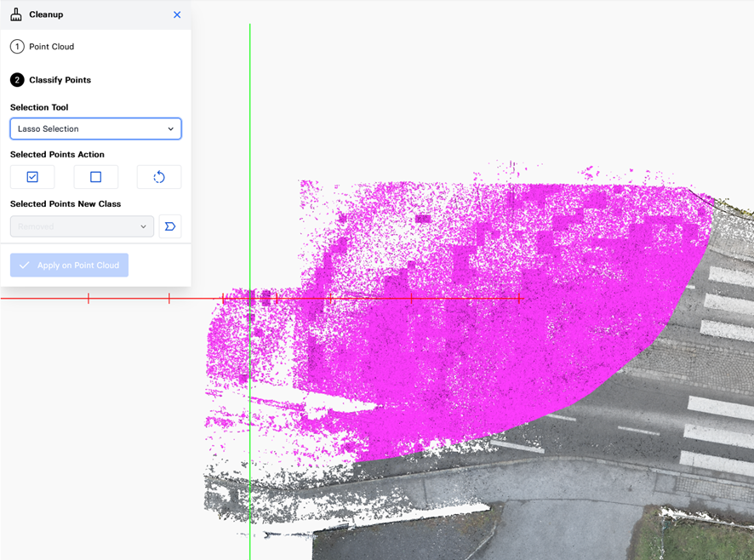Click the step 1 circle number icon
This screenshot has height=560, width=754.
17,47
